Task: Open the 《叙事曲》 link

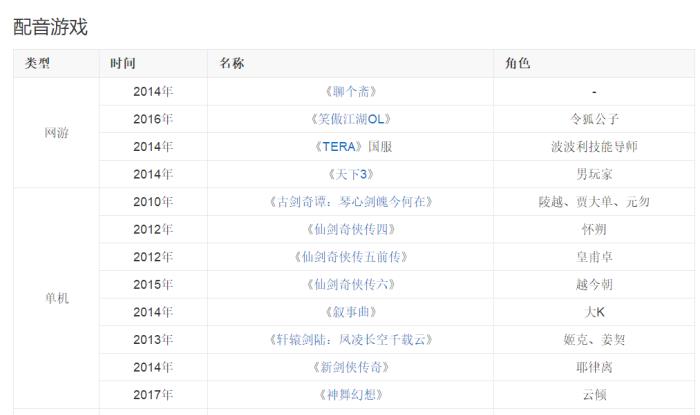Action: (351, 312)
